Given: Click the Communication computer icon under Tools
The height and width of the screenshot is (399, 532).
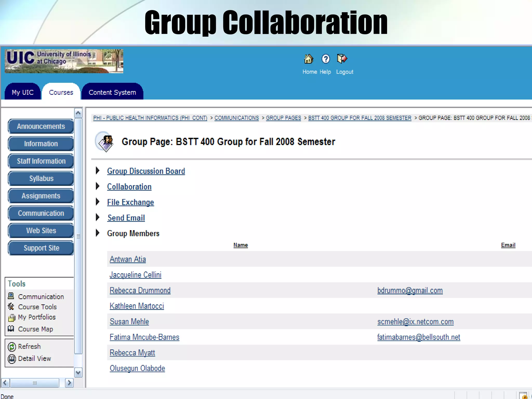Looking at the screenshot, I should (x=11, y=296).
